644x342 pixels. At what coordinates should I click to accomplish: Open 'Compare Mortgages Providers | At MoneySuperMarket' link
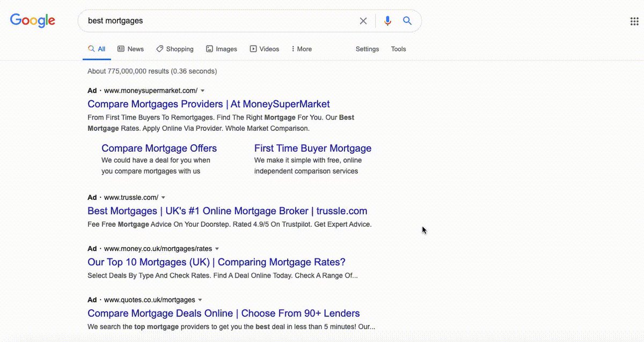(209, 104)
